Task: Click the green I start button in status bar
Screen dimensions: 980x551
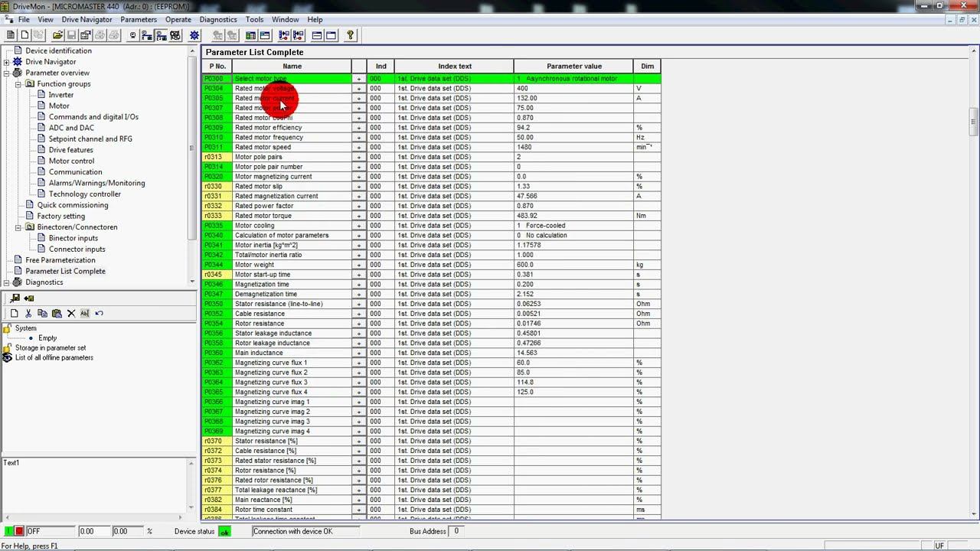Action: click(x=8, y=531)
